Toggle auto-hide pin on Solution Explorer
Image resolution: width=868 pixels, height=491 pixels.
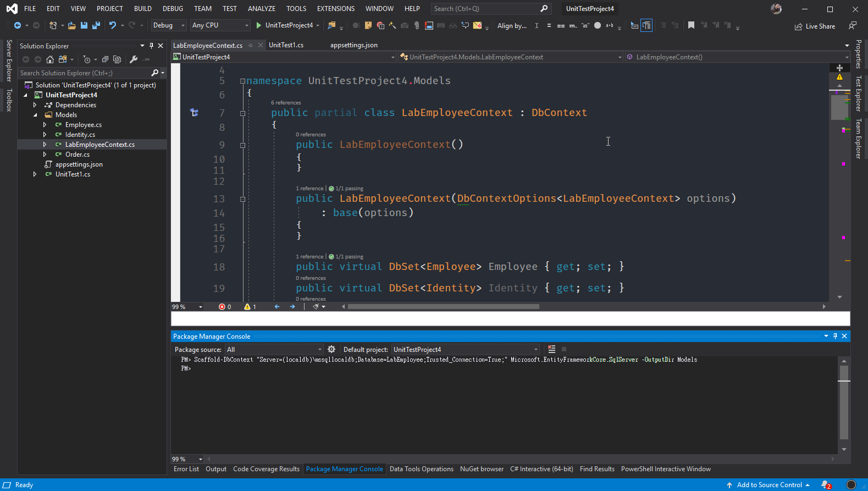click(151, 46)
